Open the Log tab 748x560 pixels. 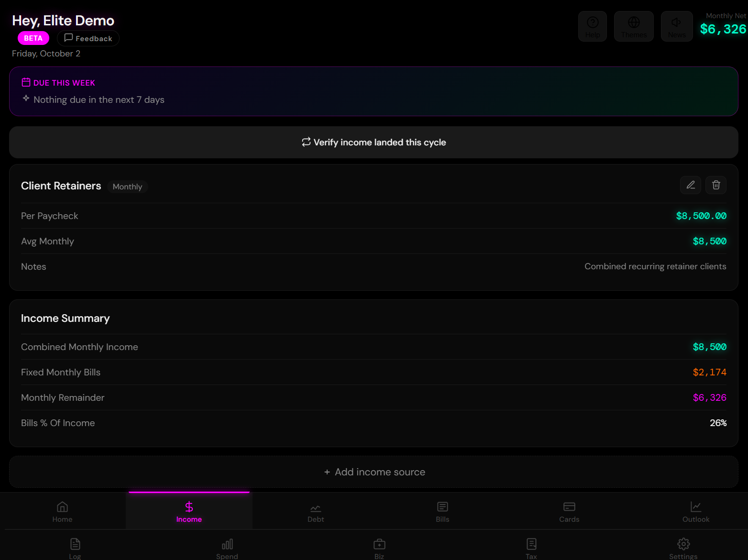click(x=75, y=548)
